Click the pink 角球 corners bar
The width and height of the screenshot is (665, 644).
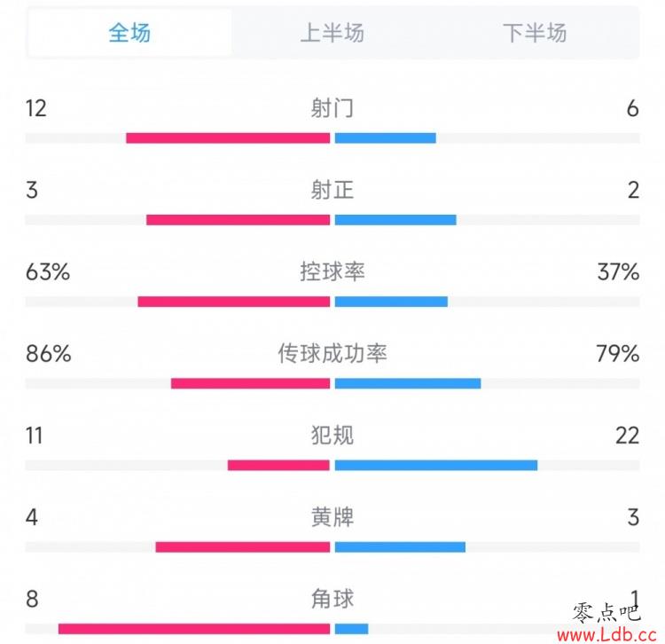[x=194, y=629]
